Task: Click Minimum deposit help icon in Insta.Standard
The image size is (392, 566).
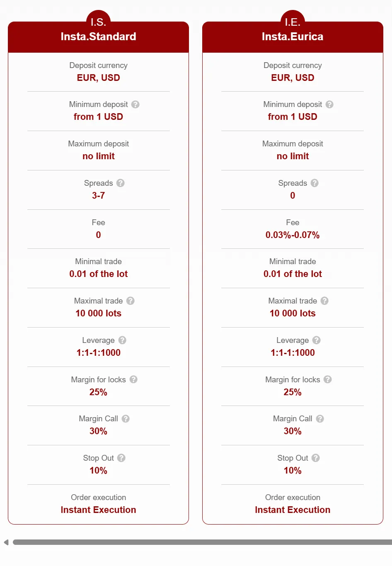Action: tap(136, 104)
